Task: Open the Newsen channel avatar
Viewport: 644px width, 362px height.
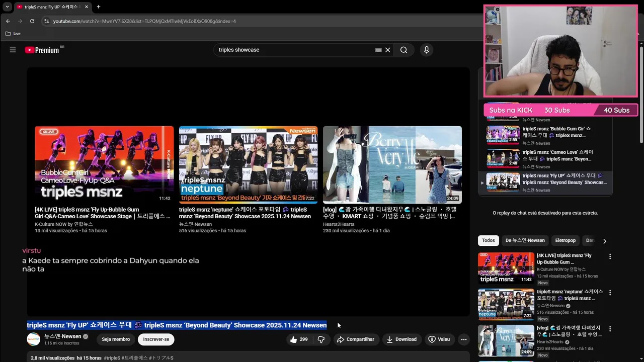Action: point(34,339)
